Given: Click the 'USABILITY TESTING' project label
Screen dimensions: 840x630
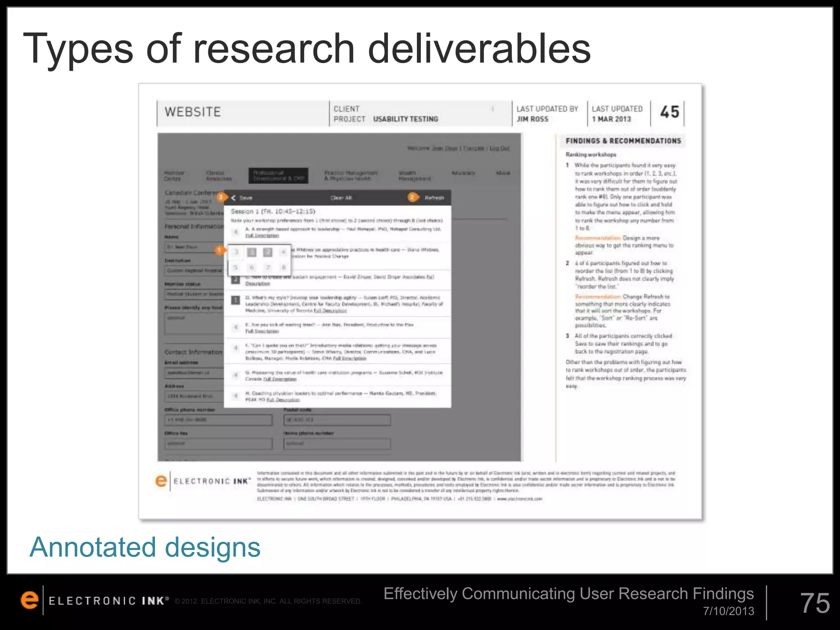Looking at the screenshot, I should click(x=406, y=119).
